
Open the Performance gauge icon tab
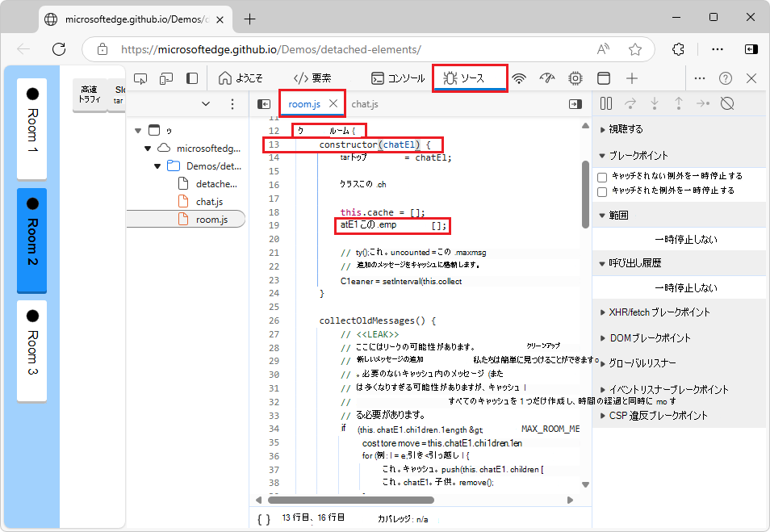click(x=547, y=78)
